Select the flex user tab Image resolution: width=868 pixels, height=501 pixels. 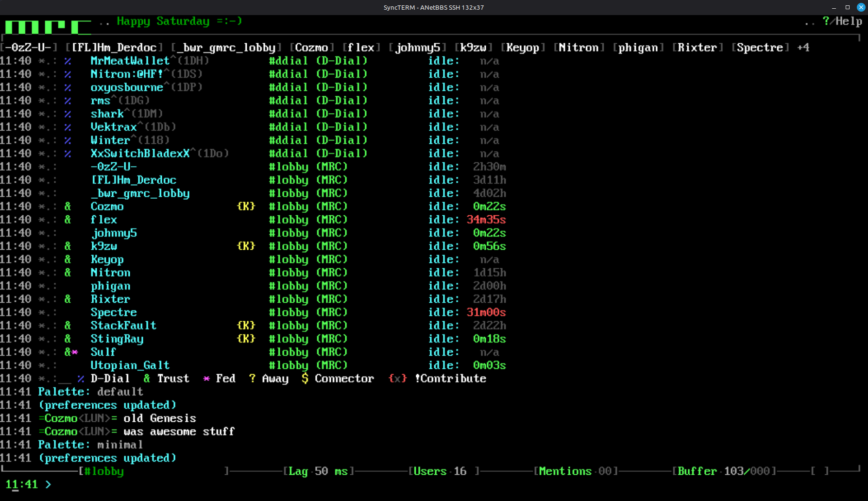361,48
